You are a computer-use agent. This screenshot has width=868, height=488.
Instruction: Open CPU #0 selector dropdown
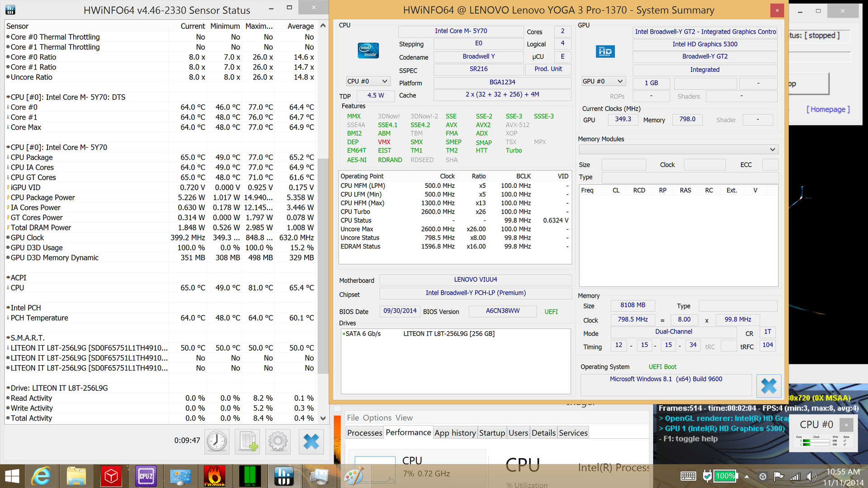point(367,81)
